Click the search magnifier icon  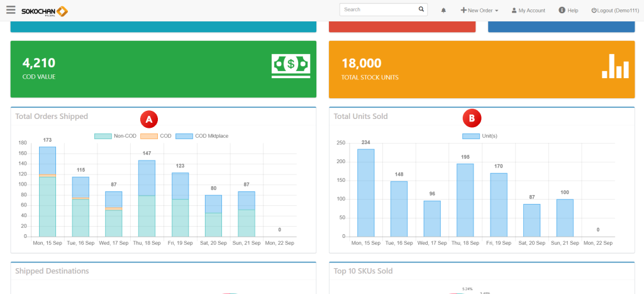(421, 9)
